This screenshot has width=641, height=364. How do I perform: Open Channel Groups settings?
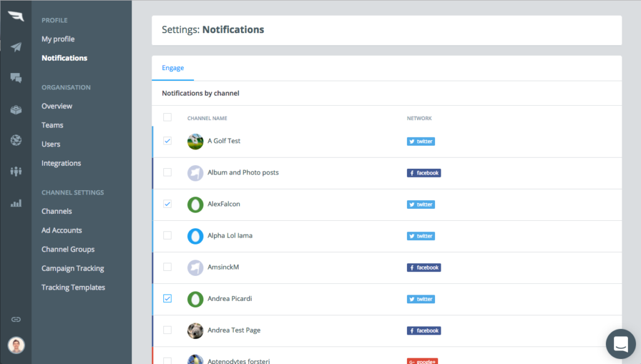click(68, 249)
